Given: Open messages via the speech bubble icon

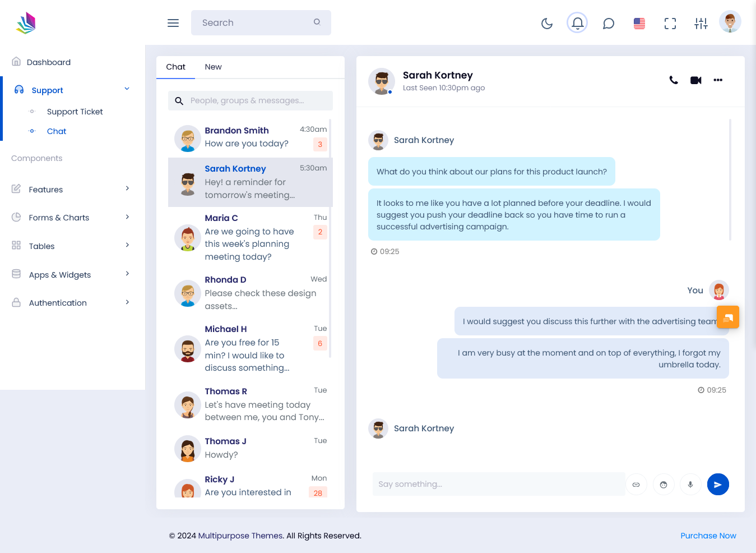Looking at the screenshot, I should pyautogui.click(x=609, y=23).
